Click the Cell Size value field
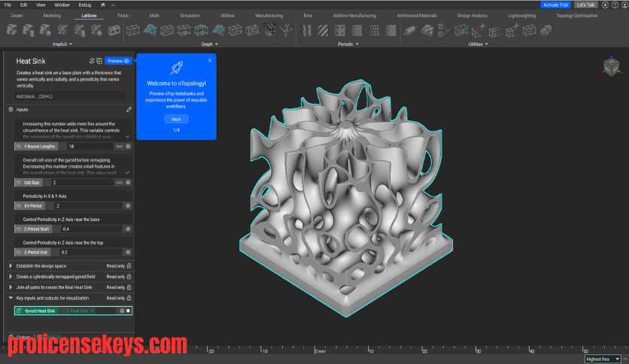Screen dimensions: 629x364 click(83, 183)
